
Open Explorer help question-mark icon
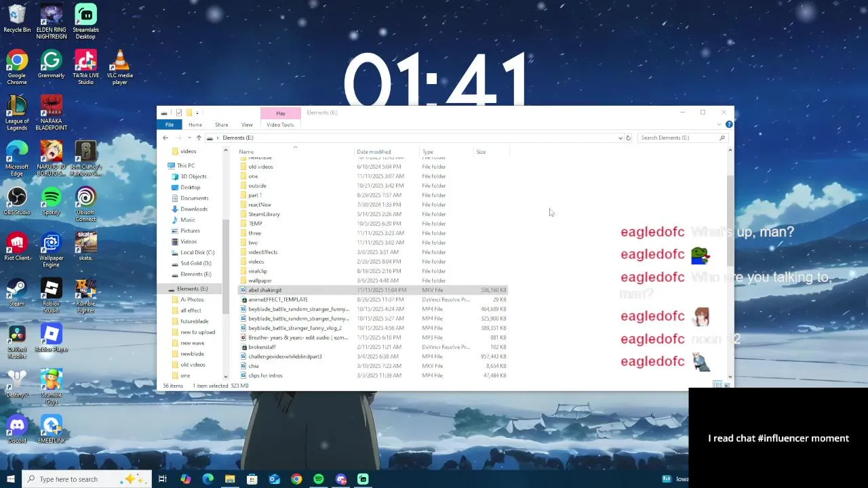[729, 124]
